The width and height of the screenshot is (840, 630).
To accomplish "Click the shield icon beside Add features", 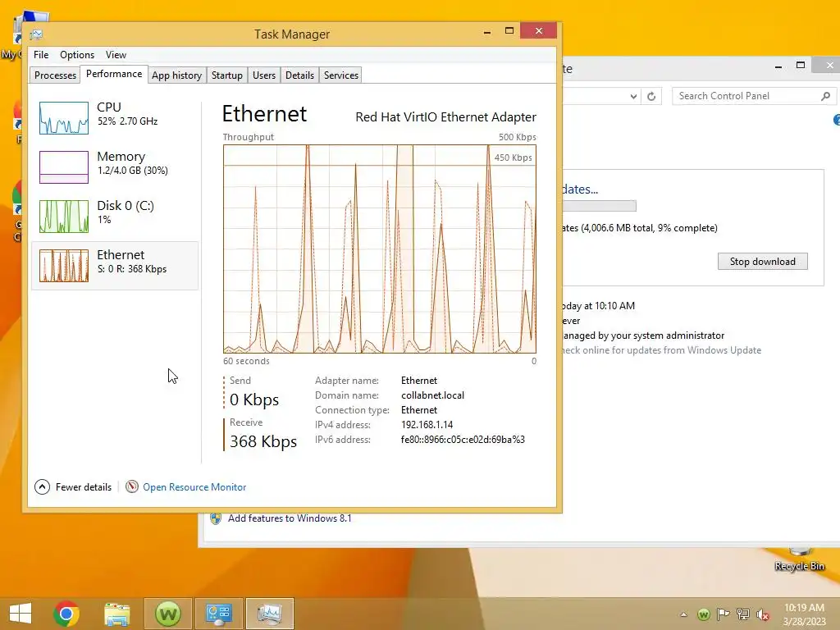I will 216,518.
